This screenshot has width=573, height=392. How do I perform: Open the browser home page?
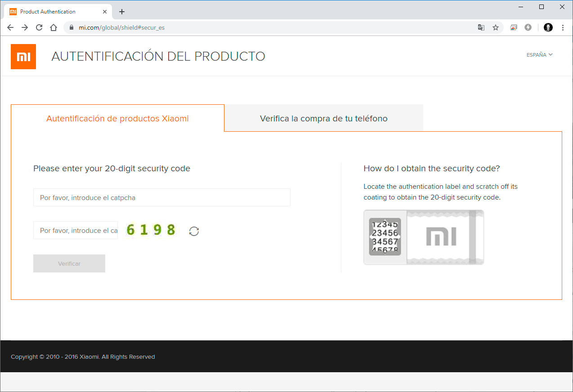54,27
